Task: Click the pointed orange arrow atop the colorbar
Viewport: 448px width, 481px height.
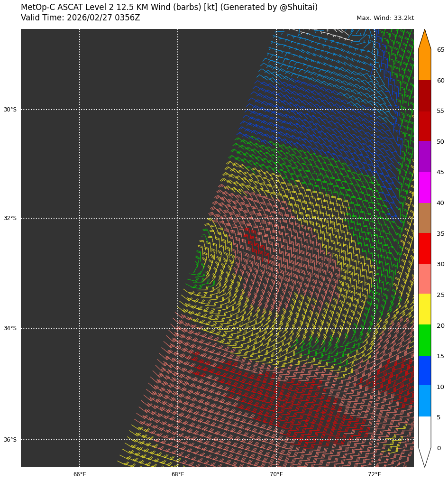Action: [x=424, y=40]
